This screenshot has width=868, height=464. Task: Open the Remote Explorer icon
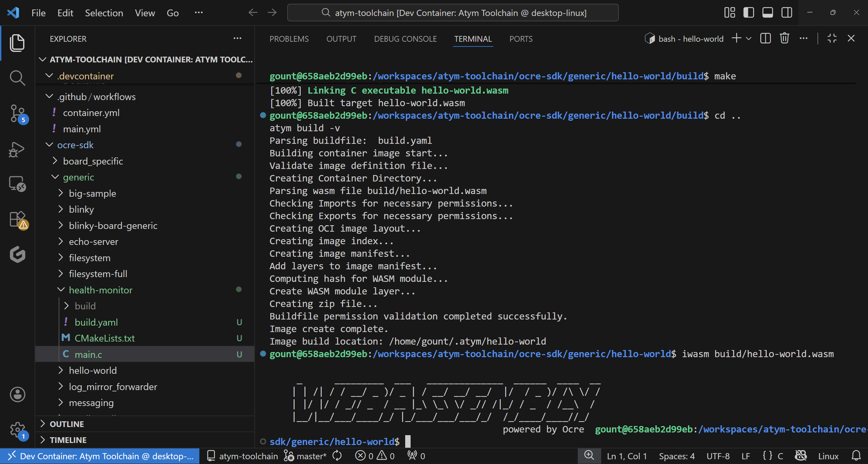click(17, 184)
